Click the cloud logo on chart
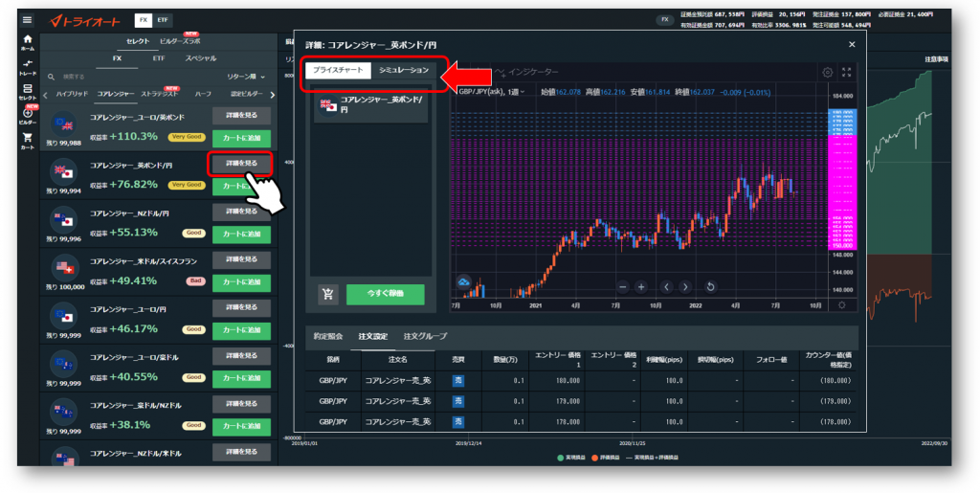Image resolution: width=980 pixels, height=493 pixels. coord(464,282)
